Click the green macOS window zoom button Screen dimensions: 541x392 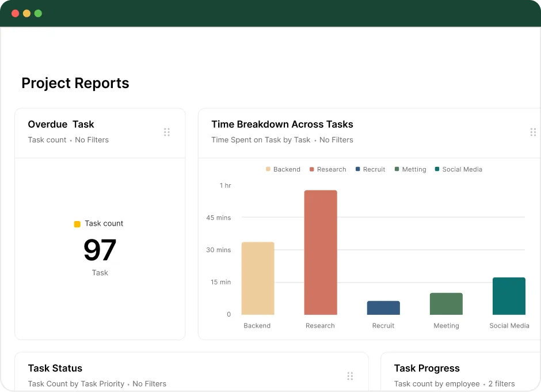[38, 13]
